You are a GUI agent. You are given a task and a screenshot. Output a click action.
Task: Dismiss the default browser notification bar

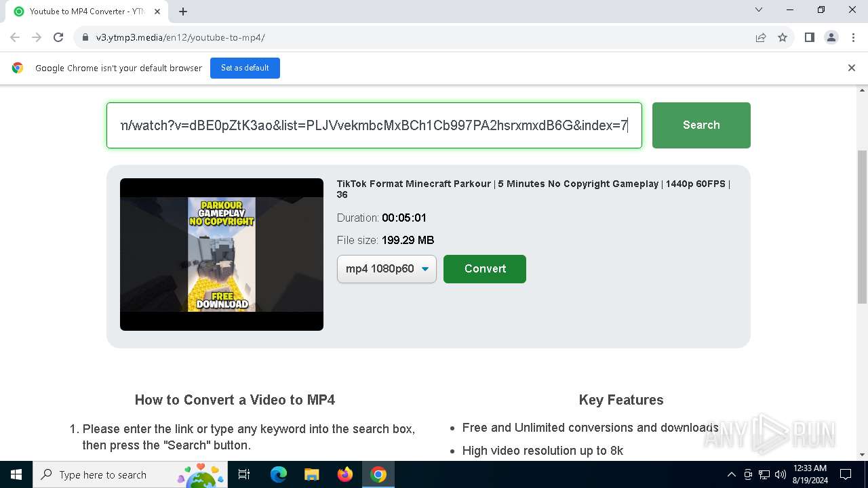852,68
